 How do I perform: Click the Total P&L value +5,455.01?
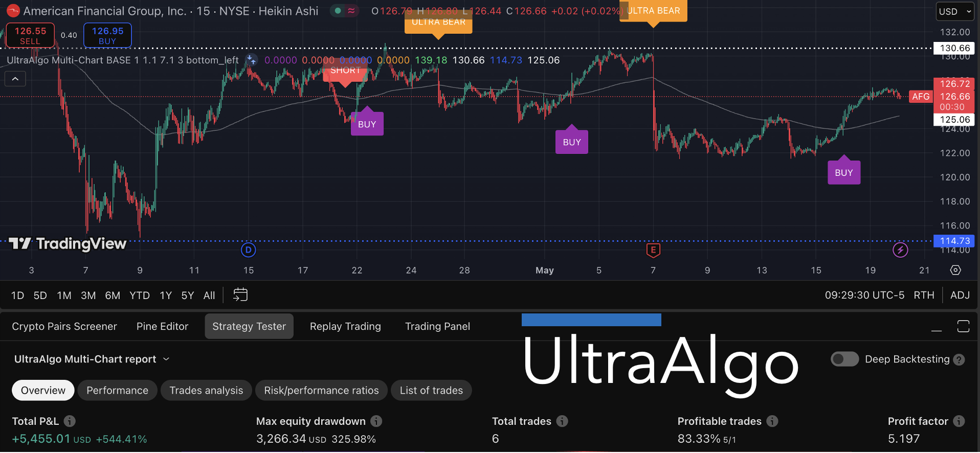(41, 439)
